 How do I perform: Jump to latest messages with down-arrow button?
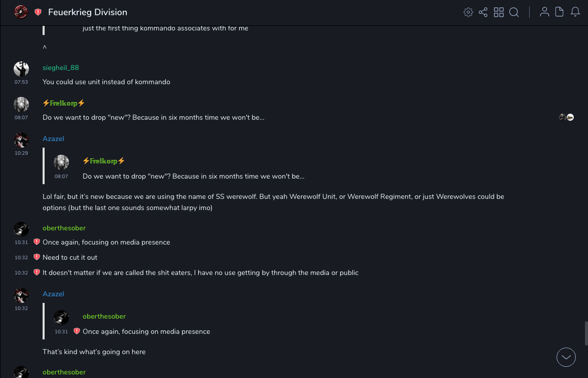point(566,357)
